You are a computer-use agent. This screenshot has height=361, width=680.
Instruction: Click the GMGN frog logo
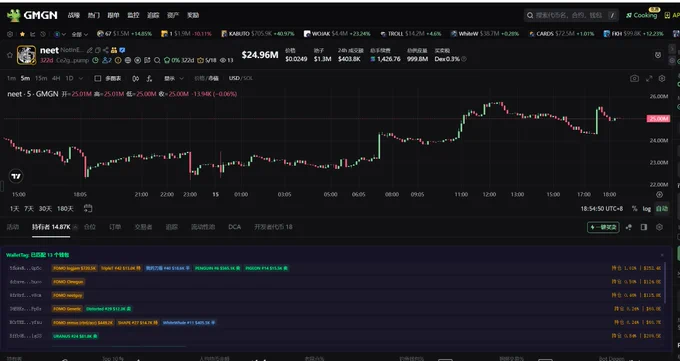(x=13, y=16)
